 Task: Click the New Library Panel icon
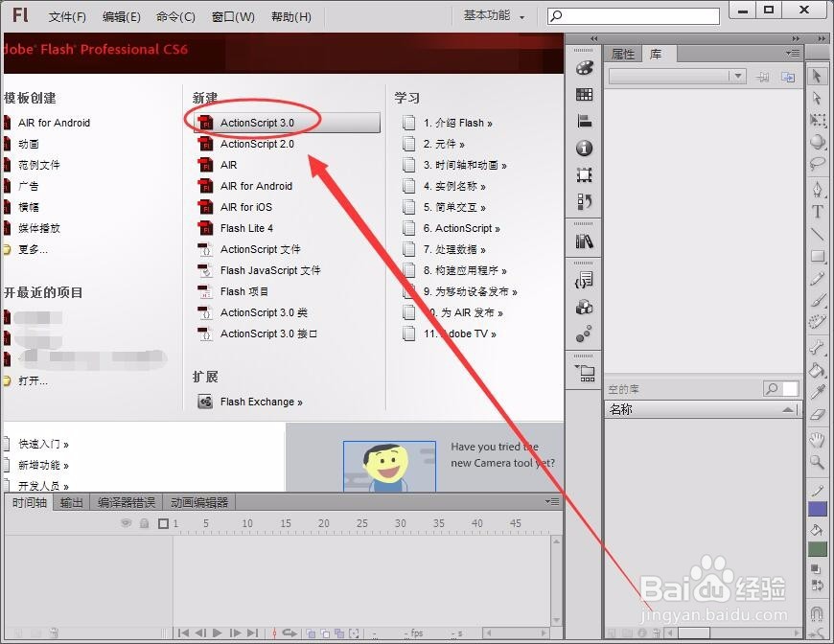(x=788, y=77)
